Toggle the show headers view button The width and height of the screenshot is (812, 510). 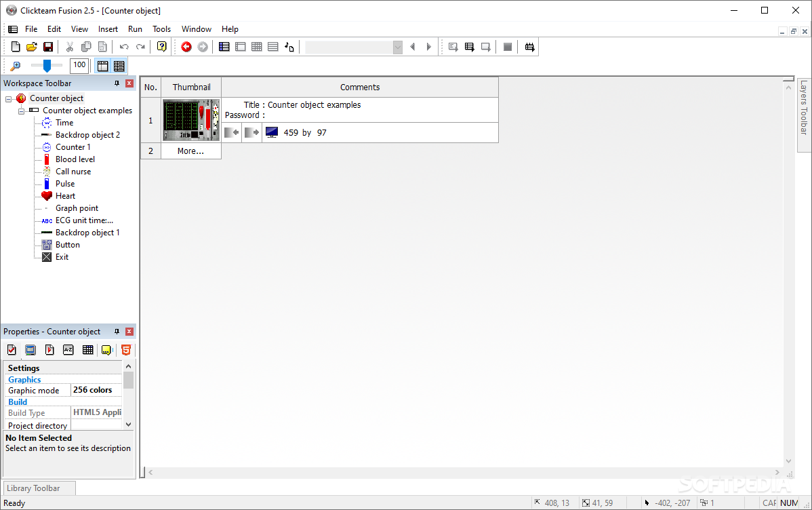click(102, 66)
